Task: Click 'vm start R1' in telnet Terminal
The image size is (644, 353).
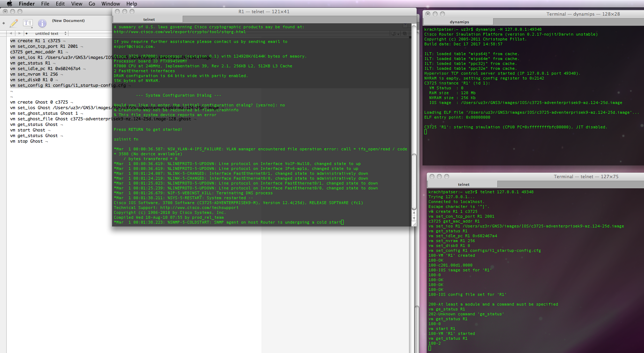Action: (x=442, y=329)
